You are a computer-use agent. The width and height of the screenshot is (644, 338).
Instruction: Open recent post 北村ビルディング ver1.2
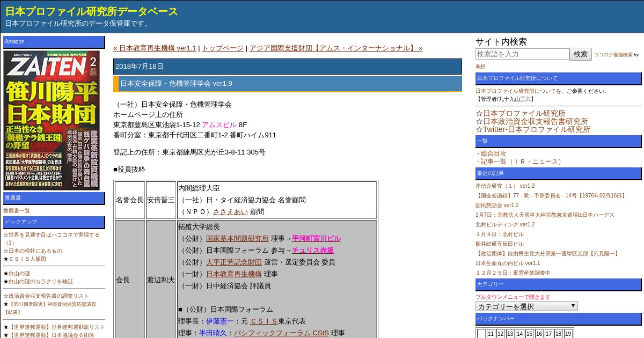(505, 225)
